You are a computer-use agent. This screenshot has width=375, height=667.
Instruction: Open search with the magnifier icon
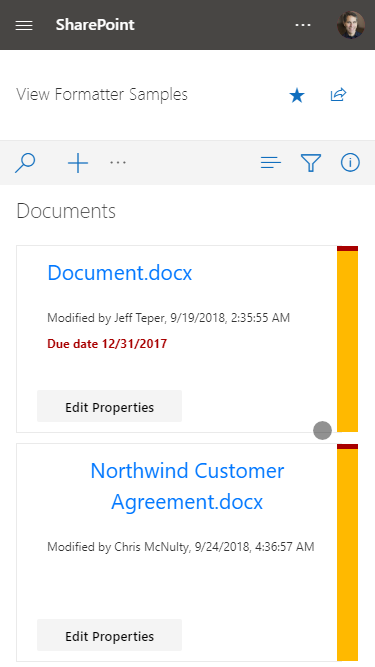25,163
